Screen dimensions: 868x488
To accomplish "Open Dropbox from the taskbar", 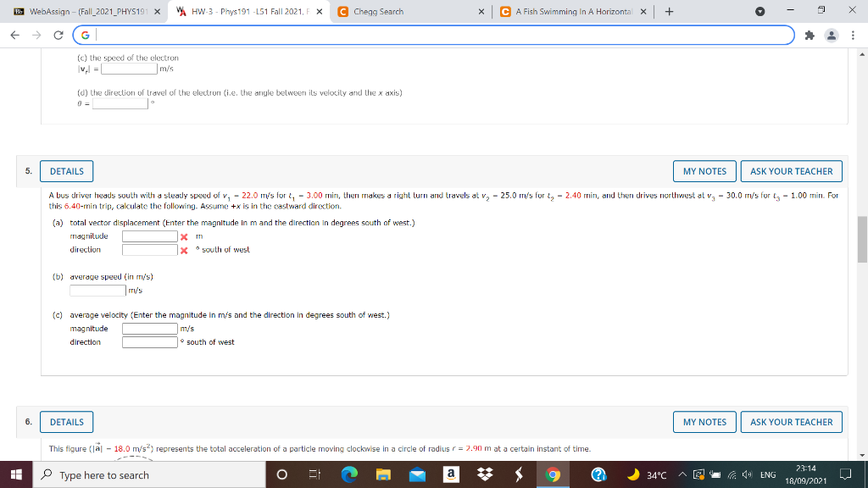I will pos(484,474).
